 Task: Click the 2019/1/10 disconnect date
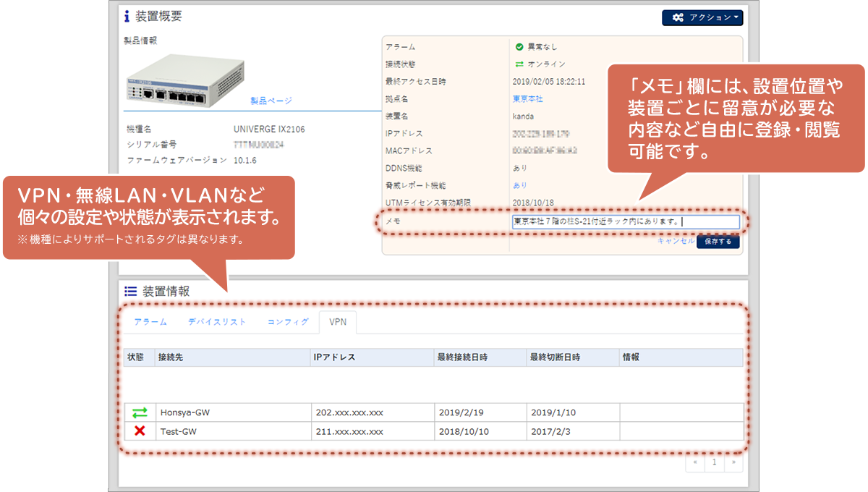pos(552,412)
